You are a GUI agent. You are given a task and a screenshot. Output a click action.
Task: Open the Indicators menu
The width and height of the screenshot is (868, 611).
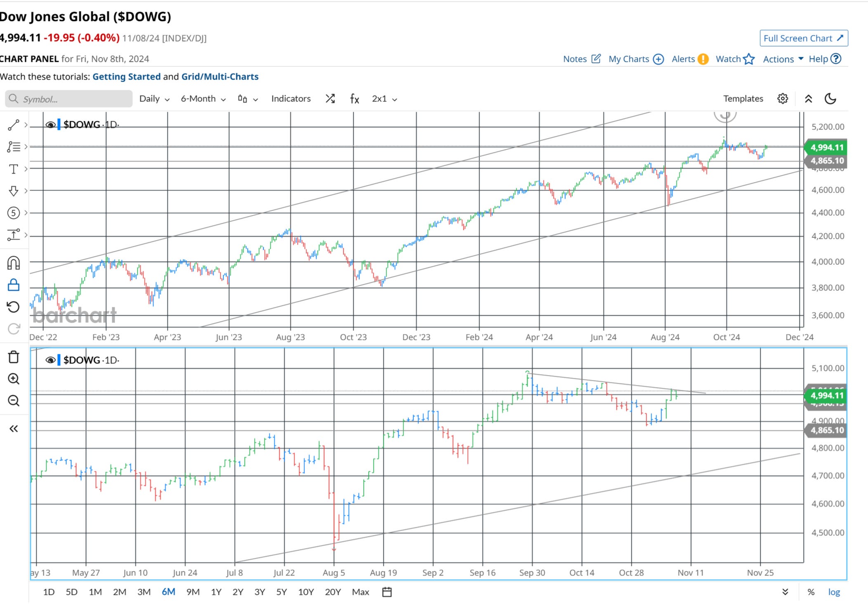click(291, 99)
